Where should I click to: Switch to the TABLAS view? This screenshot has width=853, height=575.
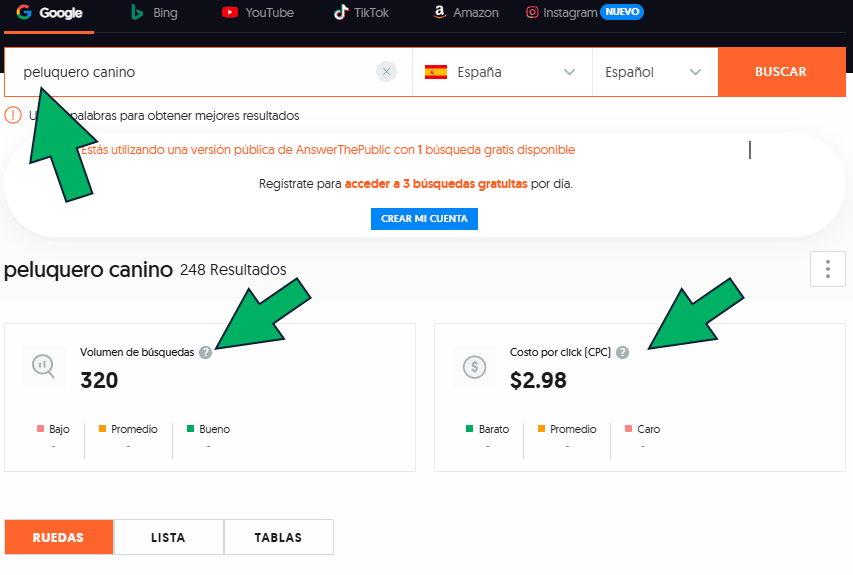tap(278, 537)
